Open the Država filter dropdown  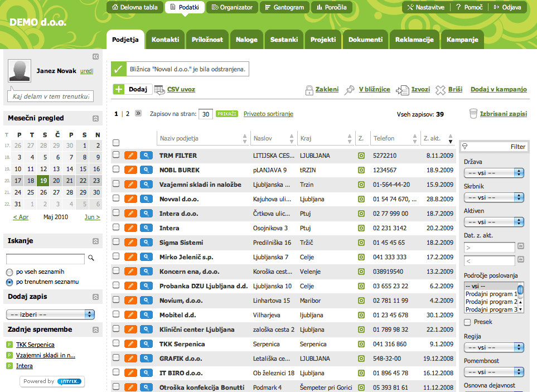[x=494, y=173]
